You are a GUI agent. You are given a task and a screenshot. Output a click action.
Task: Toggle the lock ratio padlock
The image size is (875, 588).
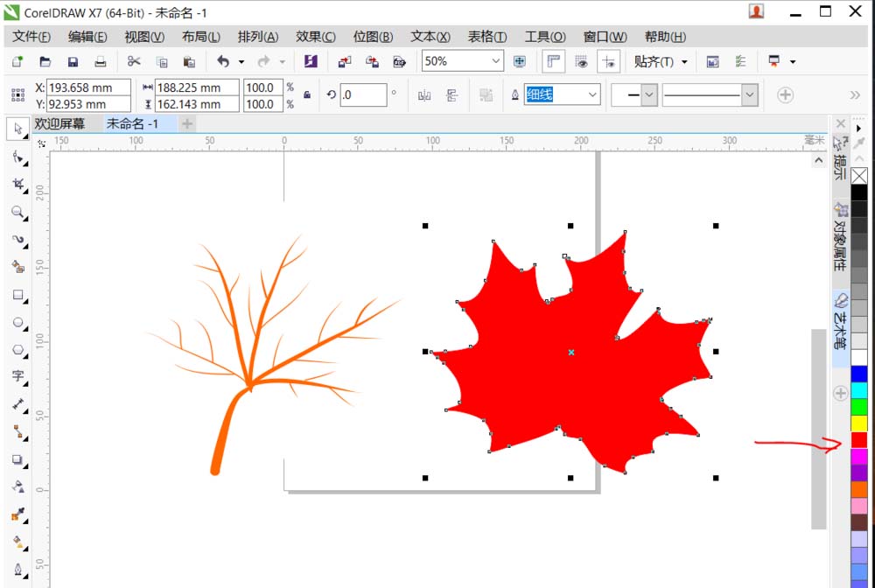pos(307,95)
